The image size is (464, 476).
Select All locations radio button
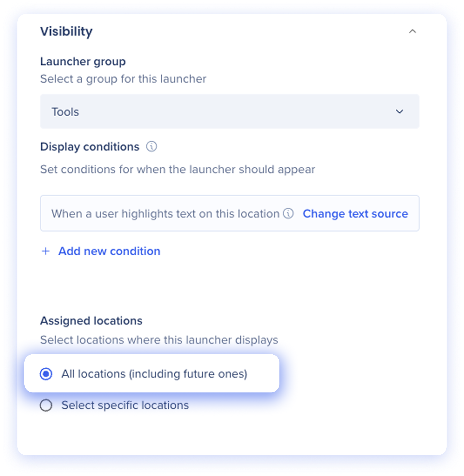click(46, 374)
